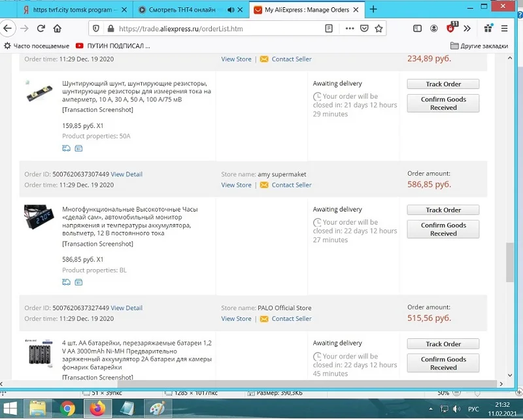Open the Firefox account icon
Image resolution: width=523 pixels, height=420 pixels.
coord(434,29)
